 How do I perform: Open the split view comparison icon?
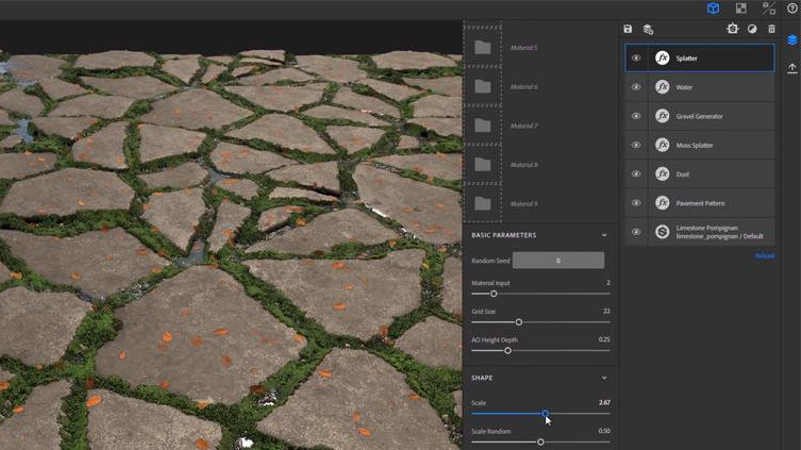click(768, 8)
